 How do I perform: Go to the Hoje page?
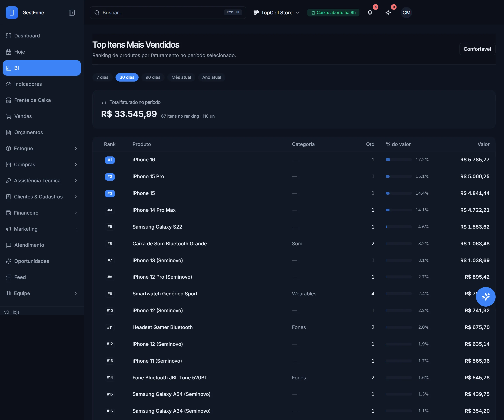42,52
